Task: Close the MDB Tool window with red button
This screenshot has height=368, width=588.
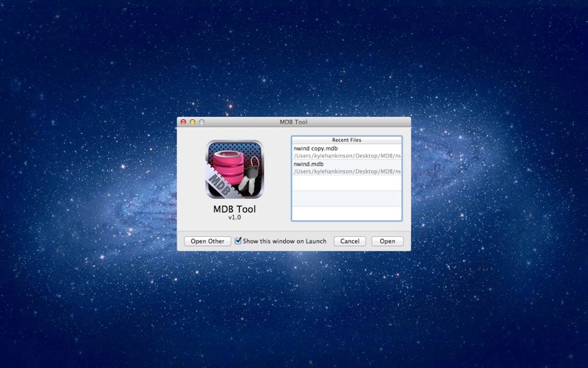Action: 184,121
